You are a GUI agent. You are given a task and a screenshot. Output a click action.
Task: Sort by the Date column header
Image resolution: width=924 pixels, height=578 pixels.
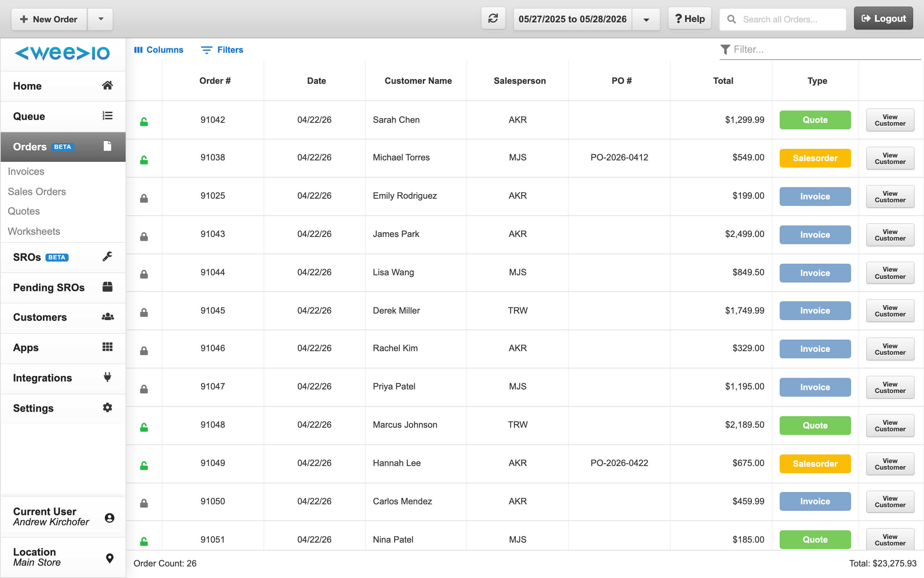pos(317,81)
